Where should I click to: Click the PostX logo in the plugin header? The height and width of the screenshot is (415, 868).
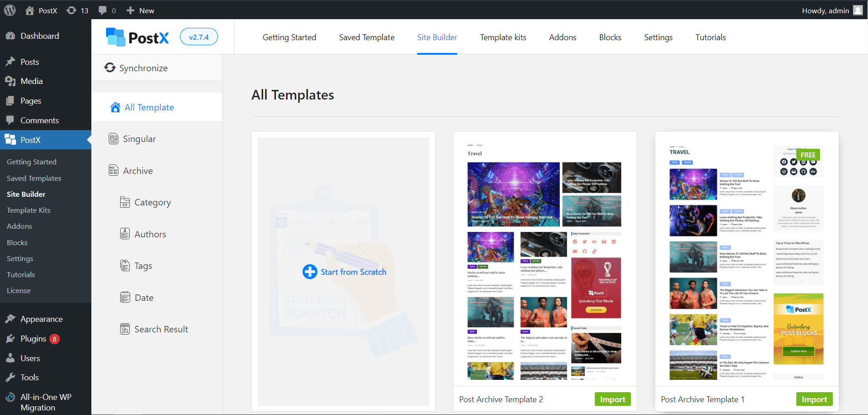pos(136,37)
